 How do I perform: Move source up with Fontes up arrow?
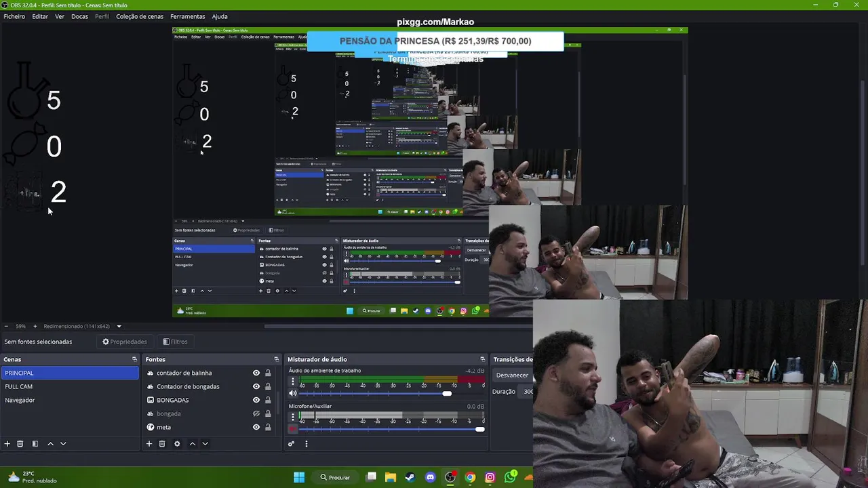pos(192,444)
